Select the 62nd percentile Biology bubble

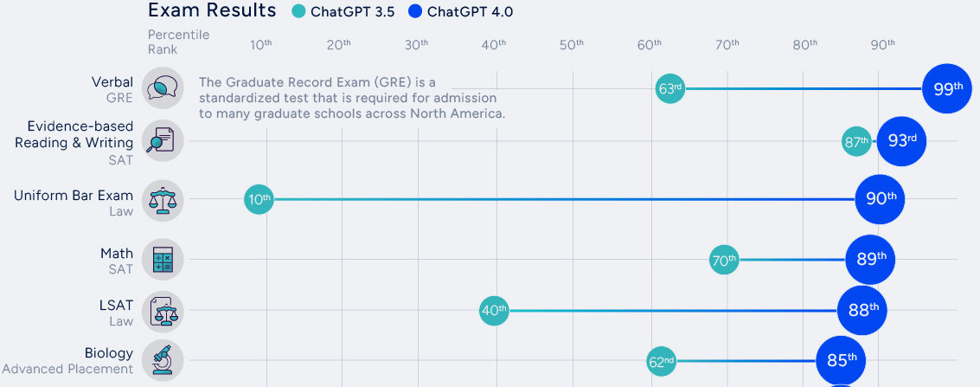[661, 362]
